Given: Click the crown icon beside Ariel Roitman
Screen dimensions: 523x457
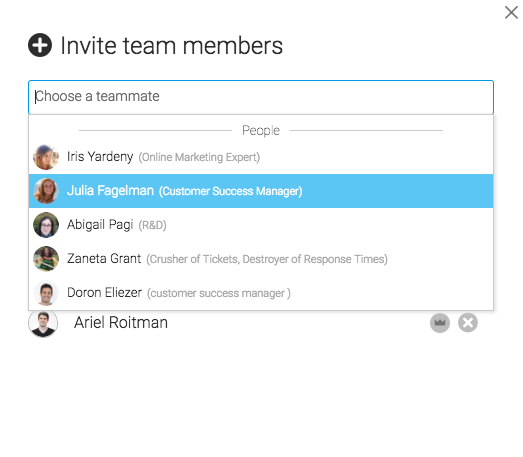Looking at the screenshot, I should click(x=440, y=323).
